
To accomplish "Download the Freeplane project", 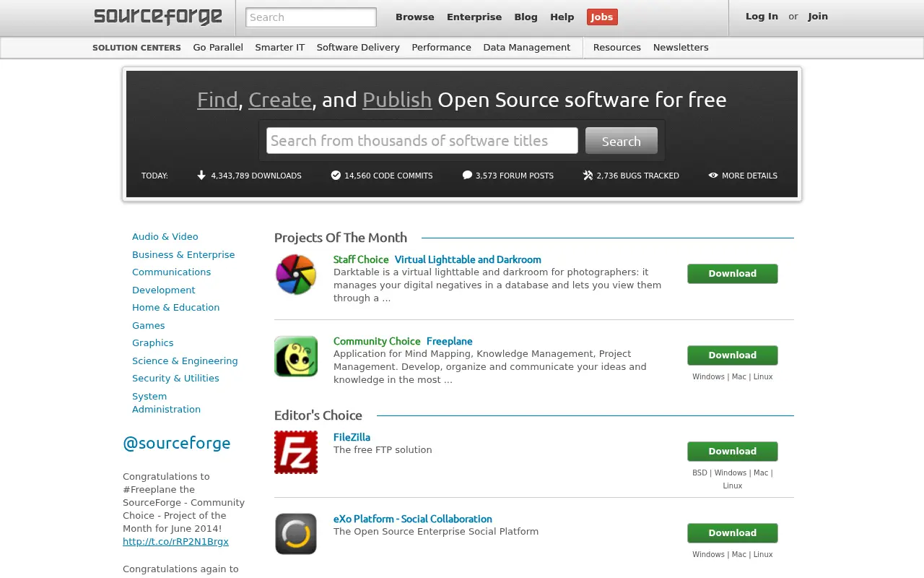I will point(733,355).
